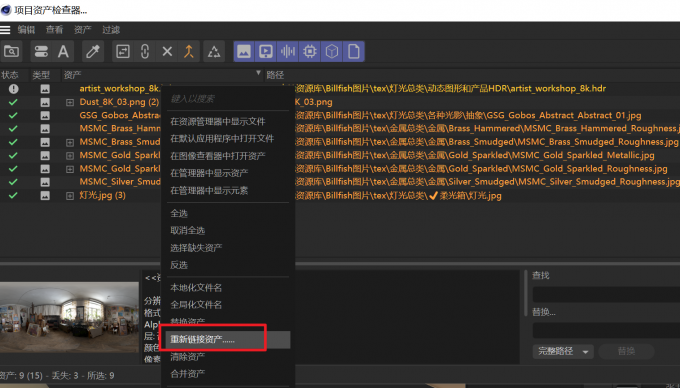The width and height of the screenshot is (680, 388).
Task: Click the 替换 button
Action: [626, 351]
